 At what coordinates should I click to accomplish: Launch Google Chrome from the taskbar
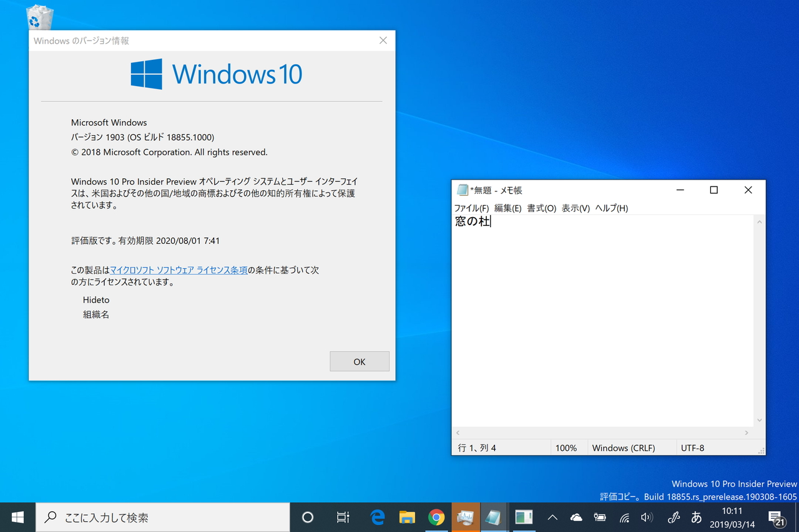[436, 517]
